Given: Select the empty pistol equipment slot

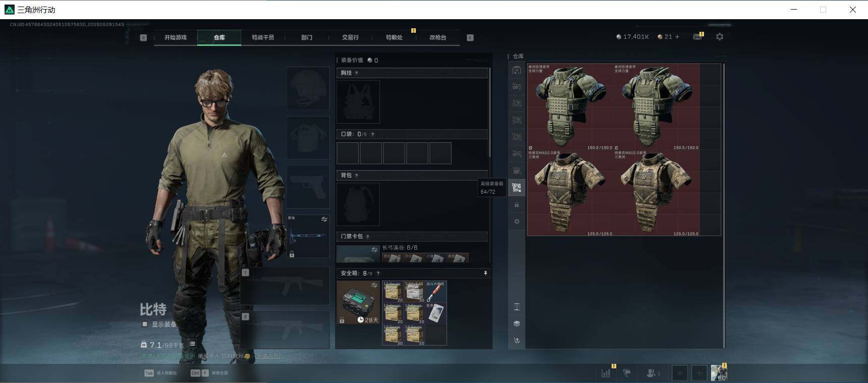Looking at the screenshot, I should pos(308,187).
